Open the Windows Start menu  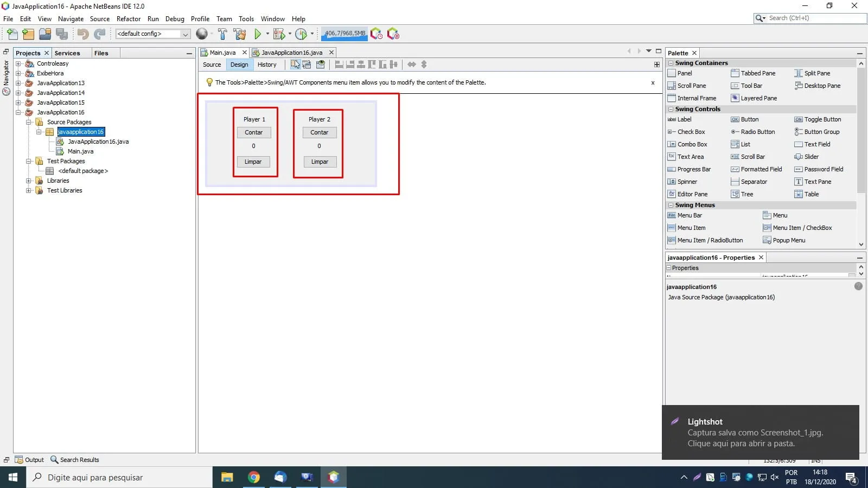[x=13, y=477]
